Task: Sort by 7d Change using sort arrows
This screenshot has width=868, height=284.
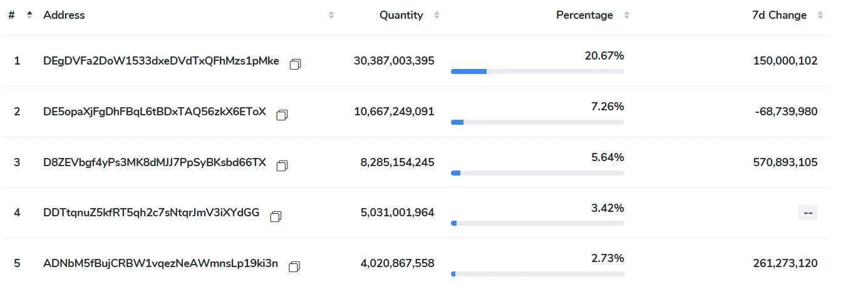Action: pyautogui.click(x=820, y=15)
